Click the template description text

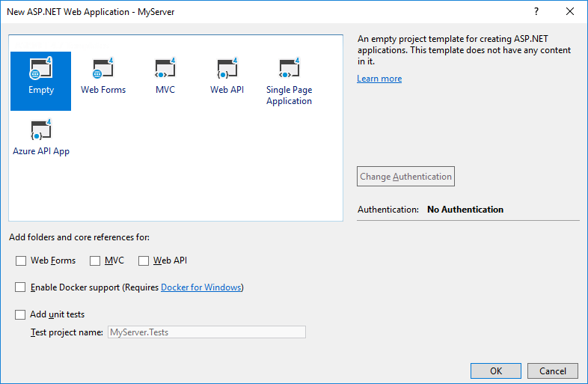pyautogui.click(x=464, y=50)
